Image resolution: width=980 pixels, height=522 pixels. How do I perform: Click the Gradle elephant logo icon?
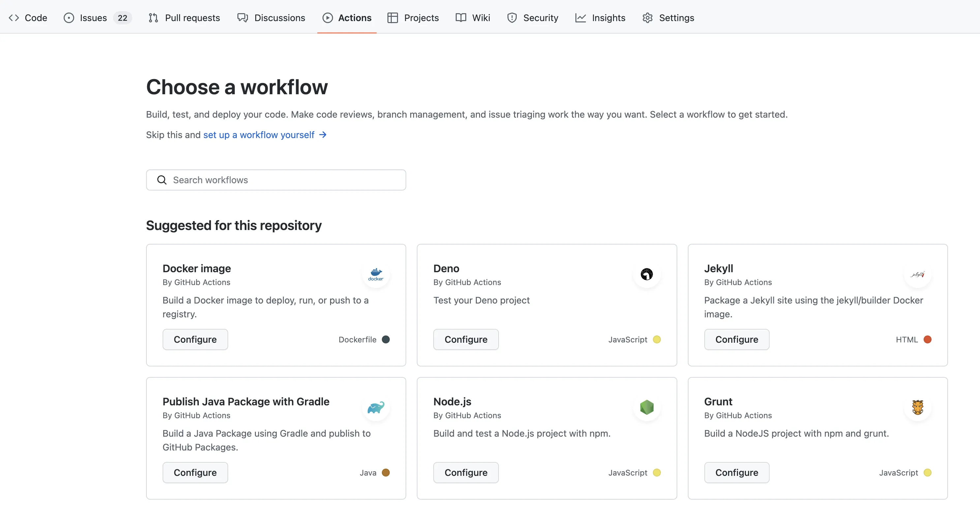tap(376, 407)
